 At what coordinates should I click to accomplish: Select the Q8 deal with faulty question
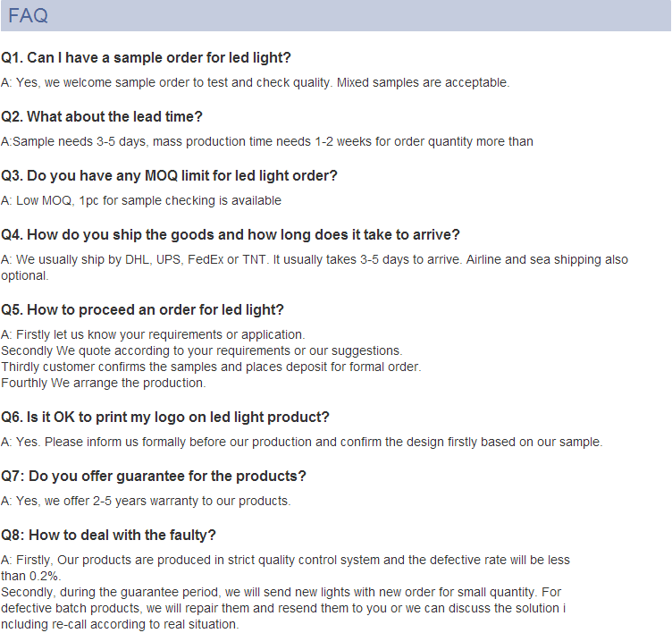(x=108, y=536)
